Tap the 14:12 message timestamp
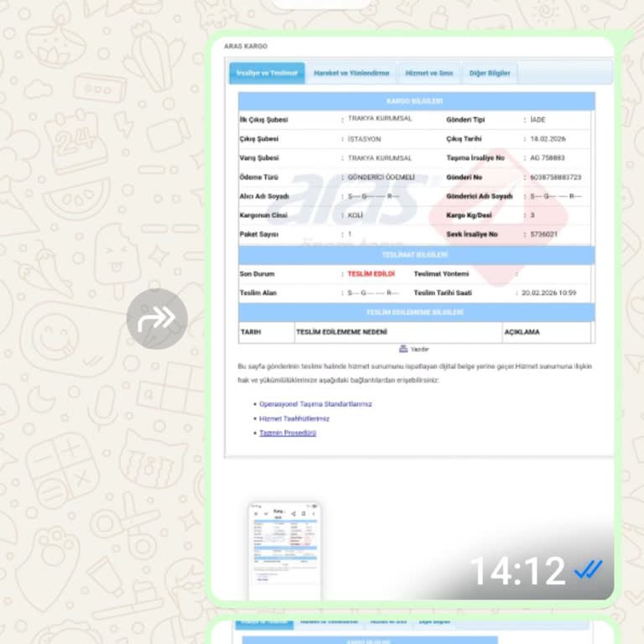The height and width of the screenshot is (644, 644). [x=517, y=571]
